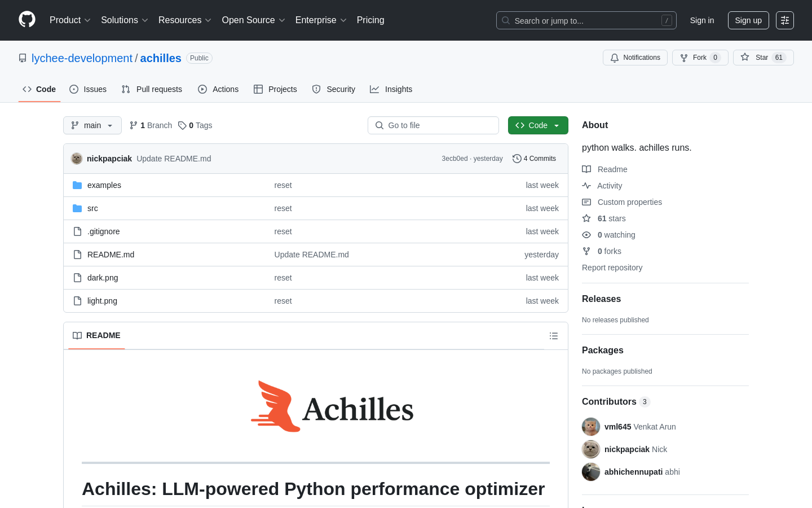The image size is (812, 508).
Task: Open the Issues tab
Action: (88, 89)
